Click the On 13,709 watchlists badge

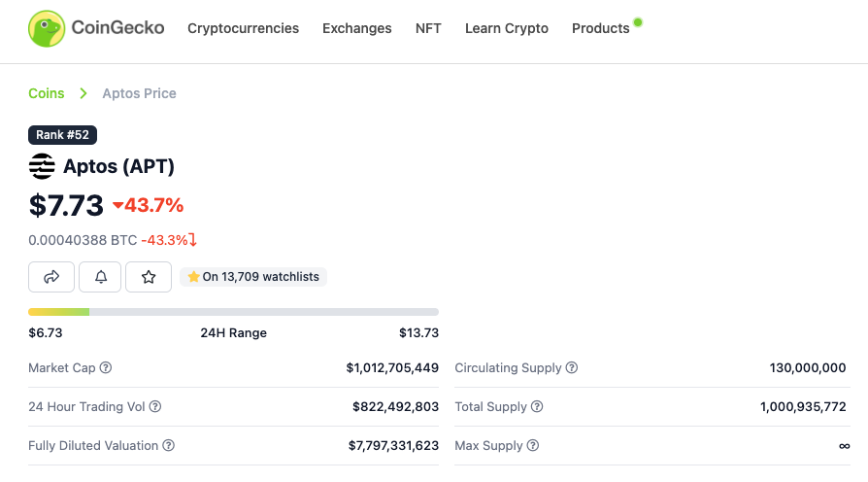[253, 277]
